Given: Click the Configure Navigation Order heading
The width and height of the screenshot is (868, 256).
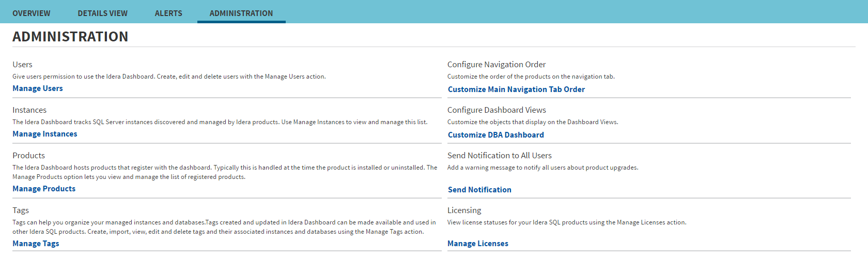Looking at the screenshot, I should tap(497, 65).
